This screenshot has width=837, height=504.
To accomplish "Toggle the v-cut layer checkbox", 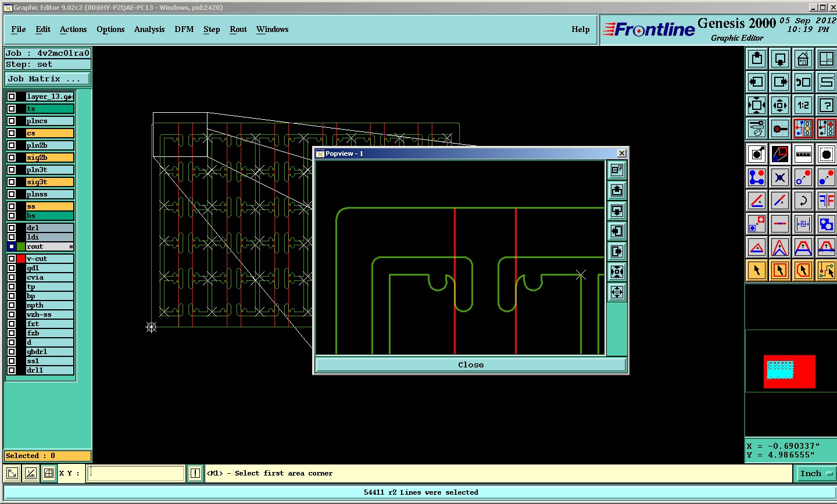I will click(x=12, y=259).
